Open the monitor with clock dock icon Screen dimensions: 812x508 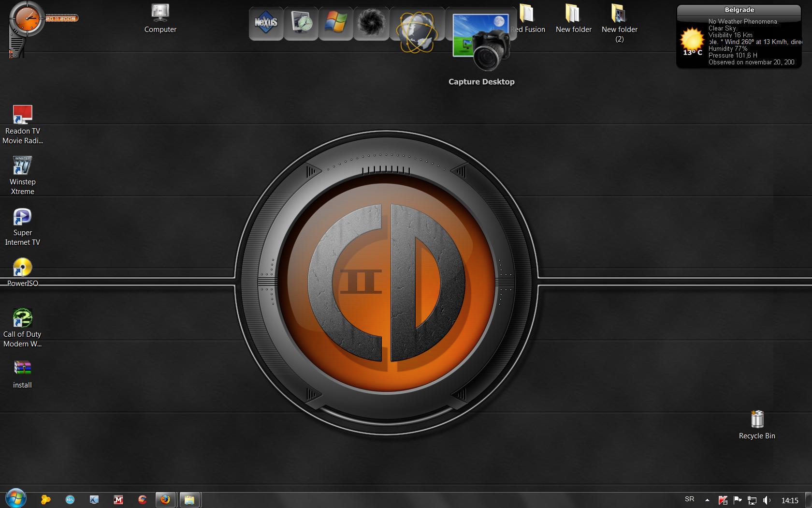(x=301, y=23)
